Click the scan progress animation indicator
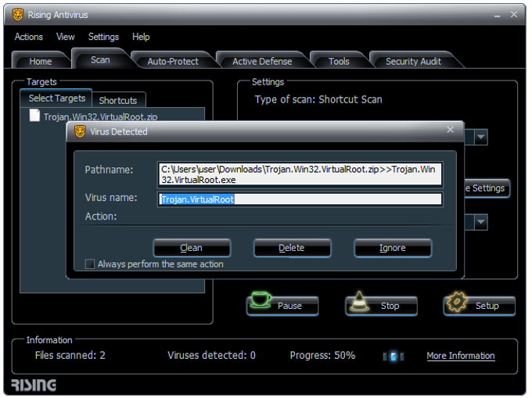This screenshot has width=532, height=398. pyautogui.click(x=394, y=357)
